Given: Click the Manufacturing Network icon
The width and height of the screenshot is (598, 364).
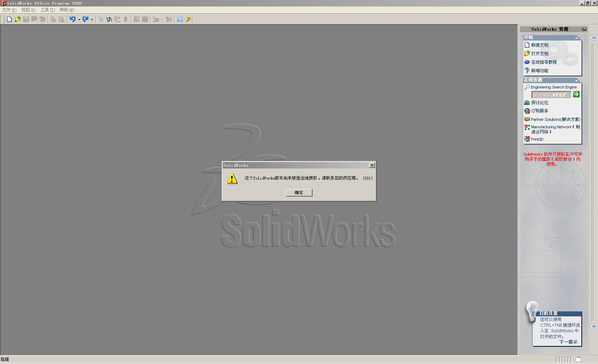Looking at the screenshot, I should [527, 127].
